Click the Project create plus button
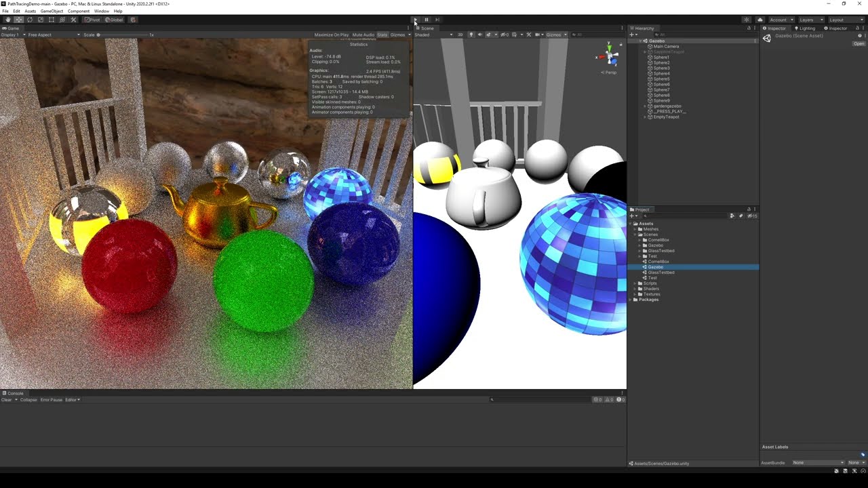868x488 pixels. click(x=633, y=216)
